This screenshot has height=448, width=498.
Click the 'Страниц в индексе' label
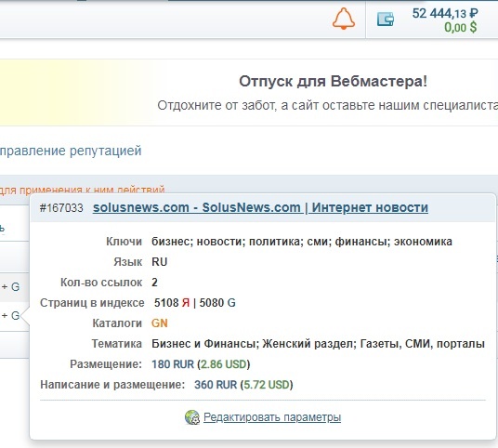[92, 303]
